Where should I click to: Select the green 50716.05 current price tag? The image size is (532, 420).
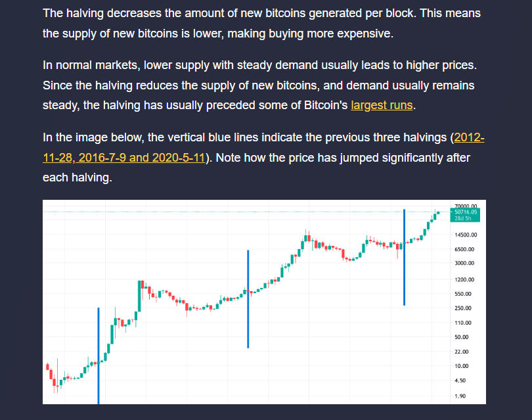click(x=465, y=215)
